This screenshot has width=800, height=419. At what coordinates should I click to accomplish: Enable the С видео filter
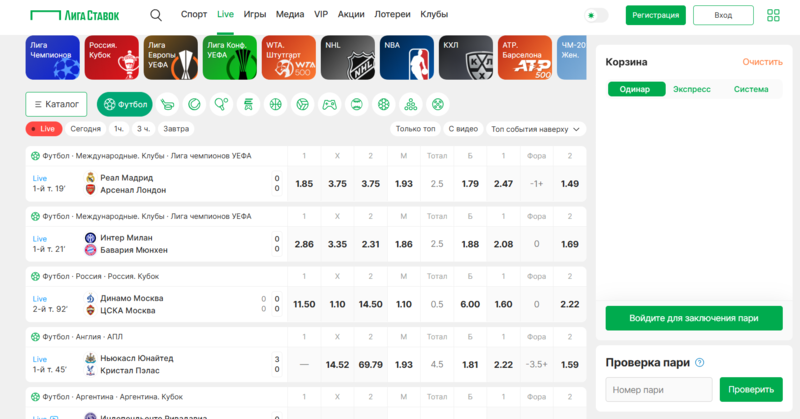click(x=463, y=129)
